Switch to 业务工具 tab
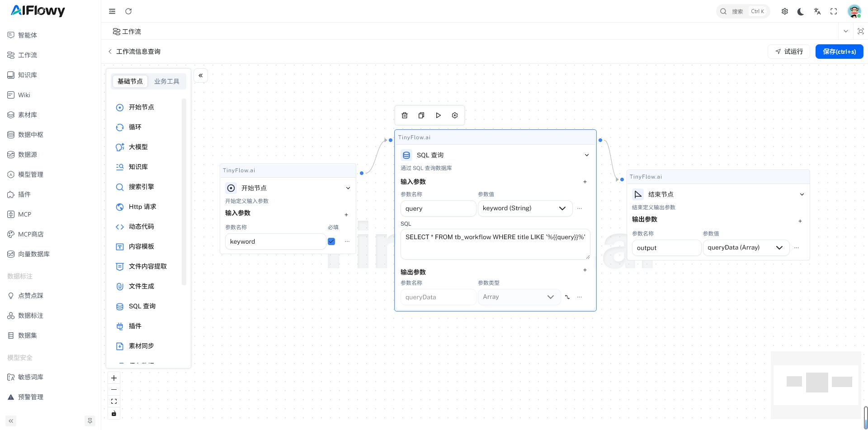The width and height of the screenshot is (868, 430). click(x=167, y=81)
